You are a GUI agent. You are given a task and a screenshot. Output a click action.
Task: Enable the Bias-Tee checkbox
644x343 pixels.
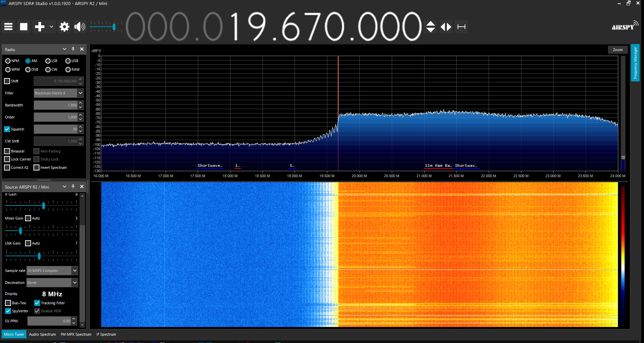coord(8,303)
